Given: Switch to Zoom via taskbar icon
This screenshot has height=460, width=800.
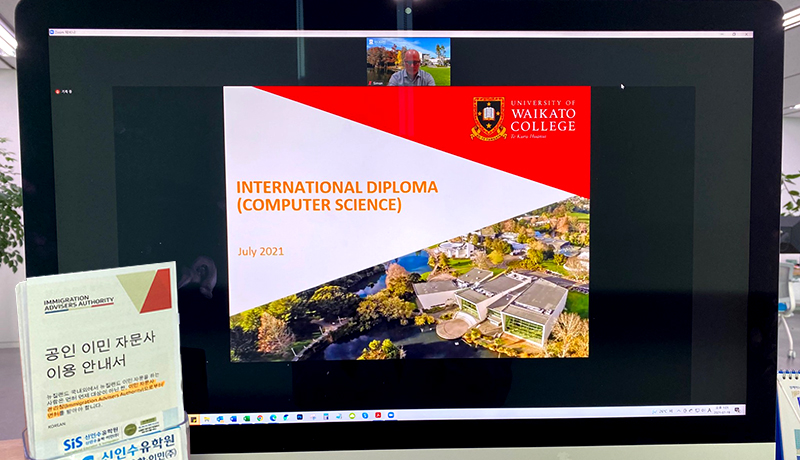Looking at the screenshot, I should point(390,415).
